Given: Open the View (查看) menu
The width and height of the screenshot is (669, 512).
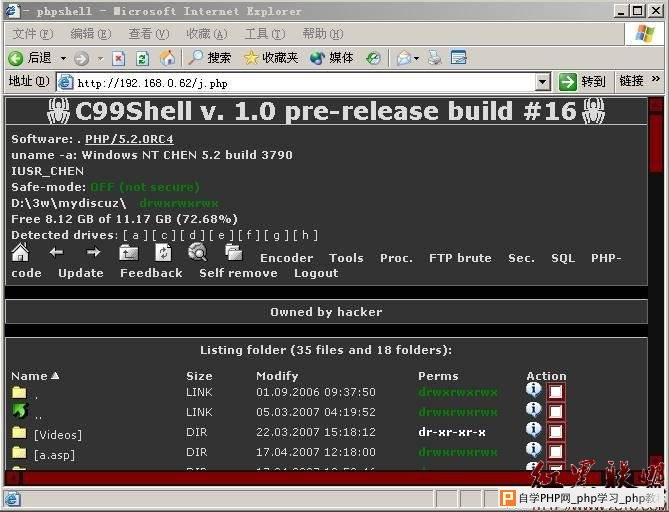Looking at the screenshot, I should coord(149,34).
